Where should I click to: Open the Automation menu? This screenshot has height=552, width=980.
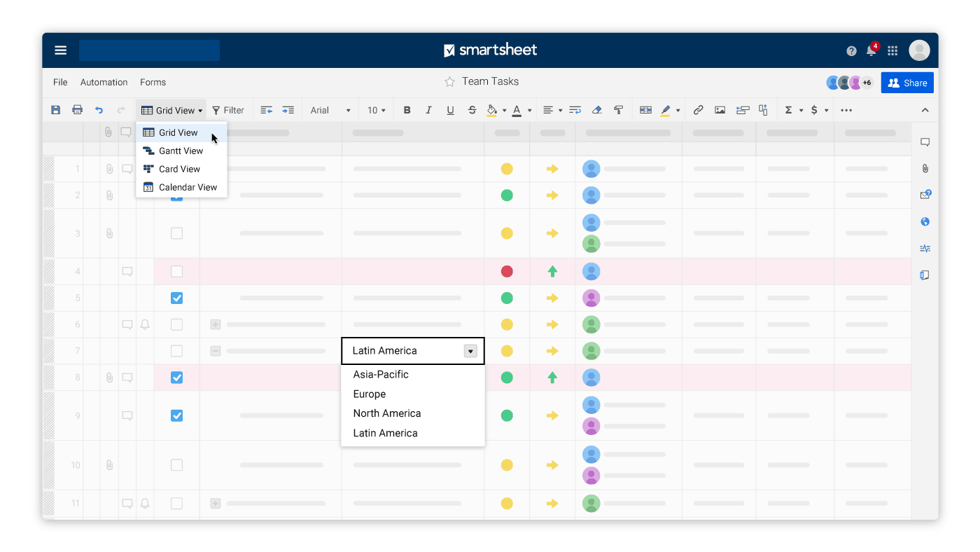pyautogui.click(x=104, y=82)
